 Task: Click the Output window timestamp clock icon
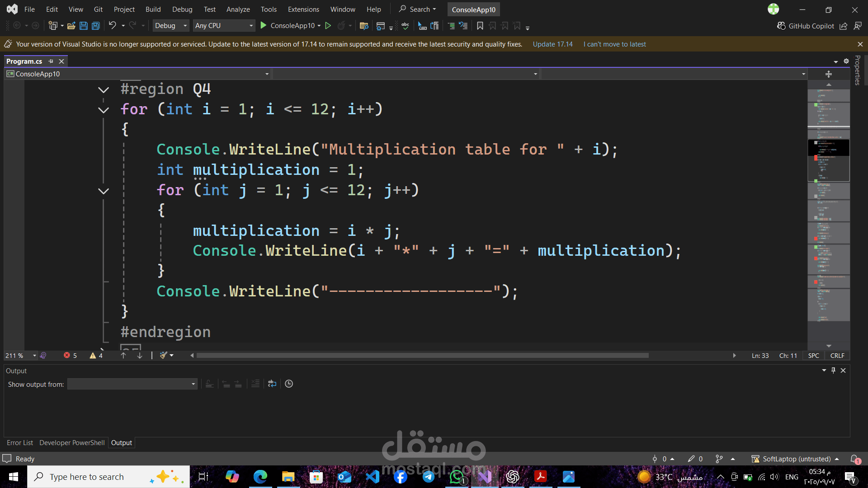point(289,384)
